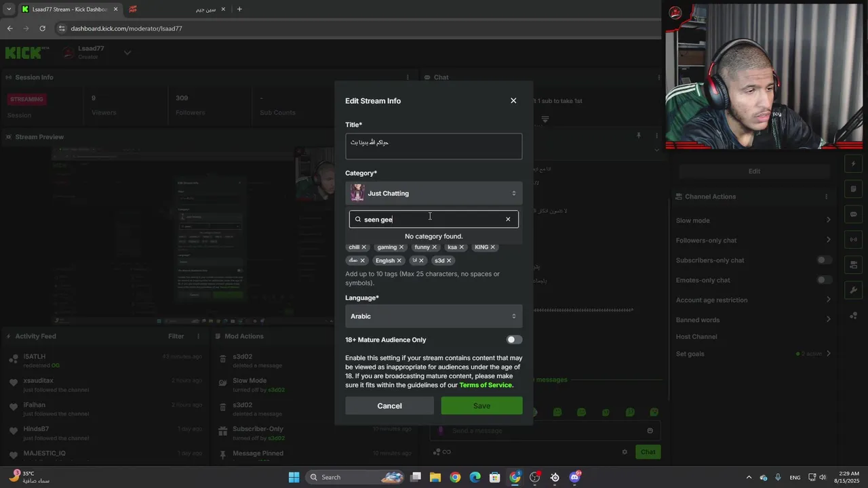
Task: Open Channel Actions three-dot menu
Action: tap(826, 197)
